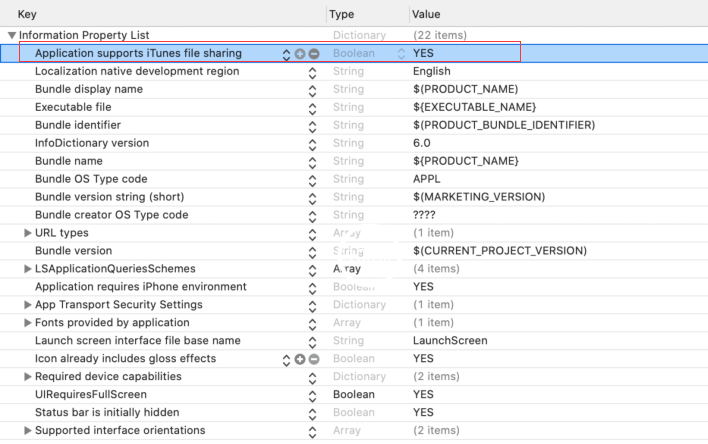Expand the URL types array
This screenshot has width=708, height=444.
point(27,233)
